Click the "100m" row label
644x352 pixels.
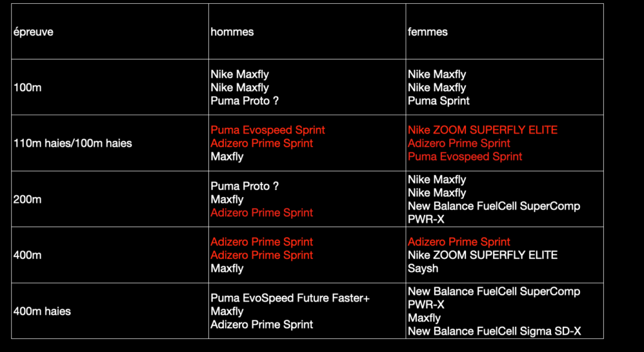pos(27,88)
